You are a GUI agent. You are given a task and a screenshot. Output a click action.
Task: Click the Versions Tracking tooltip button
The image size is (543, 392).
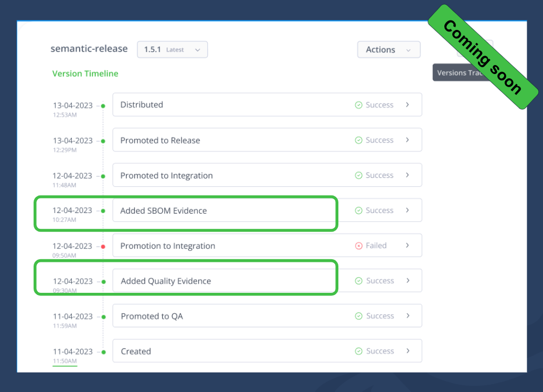[x=460, y=73]
